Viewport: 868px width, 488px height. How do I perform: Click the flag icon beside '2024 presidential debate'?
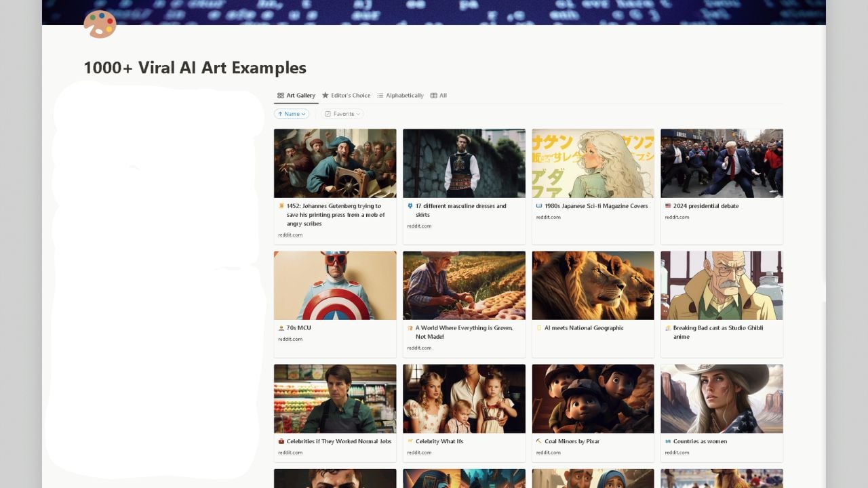point(668,206)
